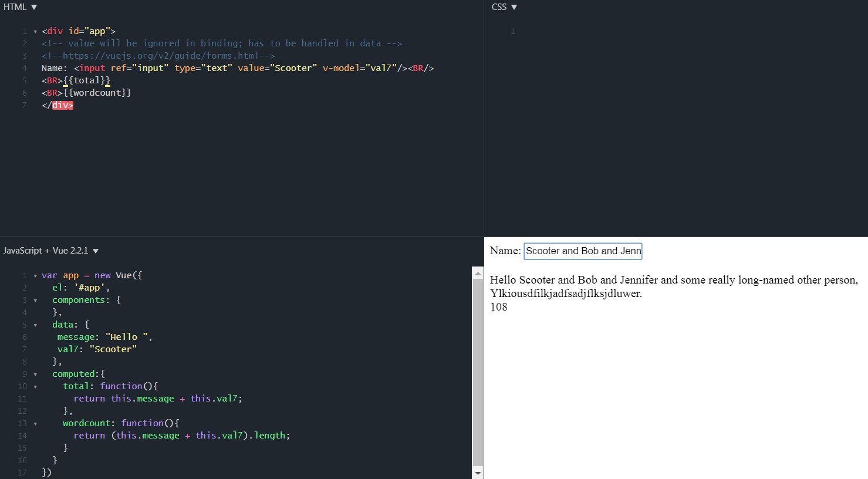Viewport: 868px width, 479px height.
Task: Click line number 17 in the JavaScript editor
Action: pos(22,472)
